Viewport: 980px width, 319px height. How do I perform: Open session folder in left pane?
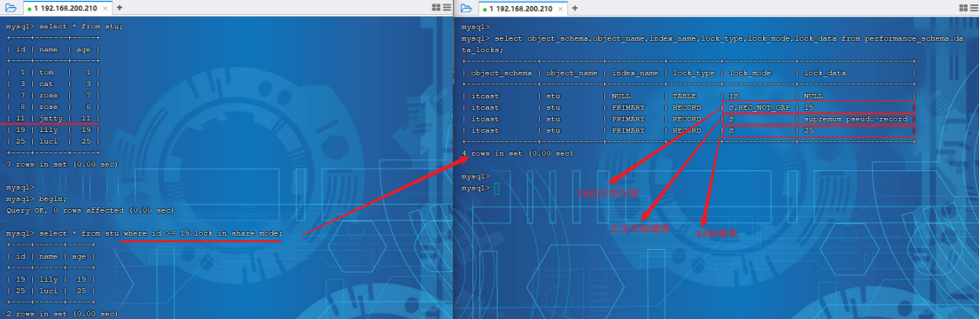[10, 8]
